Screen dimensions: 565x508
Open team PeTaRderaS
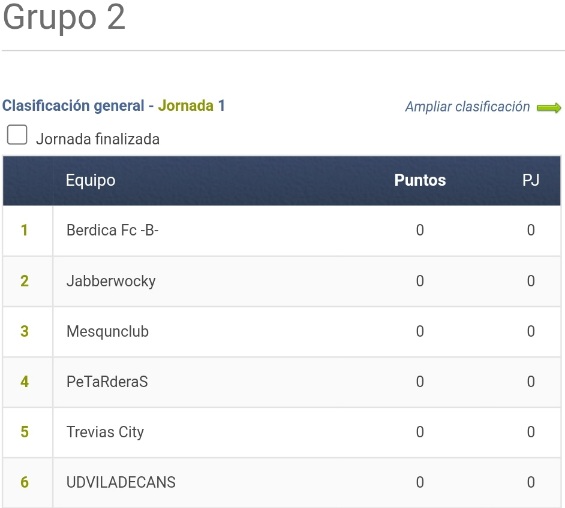[107, 382]
